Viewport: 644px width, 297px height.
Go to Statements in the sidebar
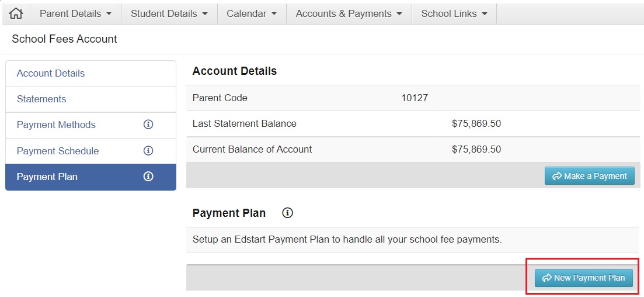tap(41, 99)
